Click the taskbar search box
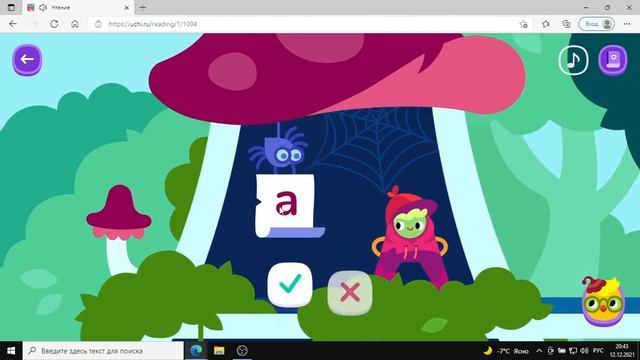640x360 pixels. [x=103, y=351]
